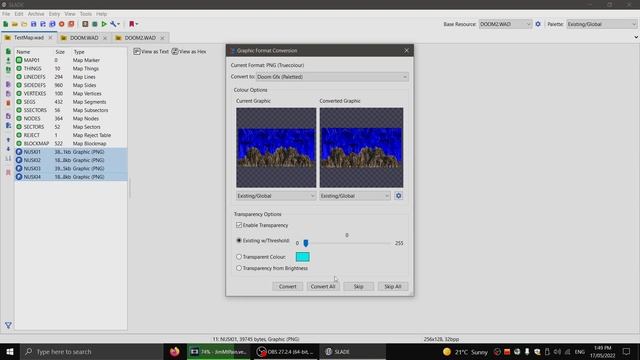
Task: Click the entry filter funnel icon
Action: (x=8, y=325)
